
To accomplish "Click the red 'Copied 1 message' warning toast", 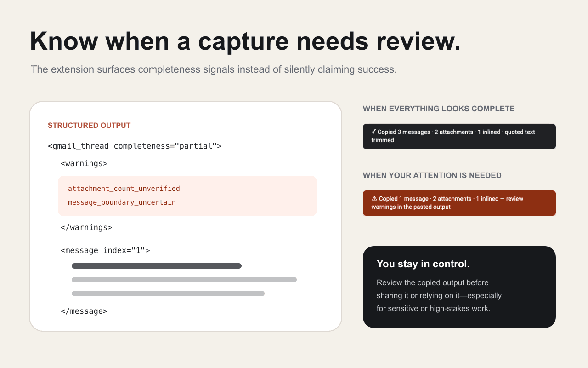I will point(459,203).
